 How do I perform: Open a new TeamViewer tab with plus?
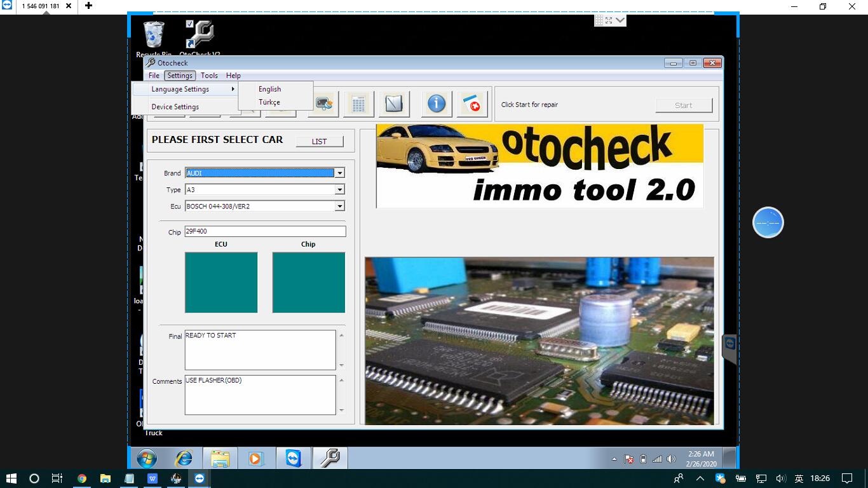pos(88,6)
